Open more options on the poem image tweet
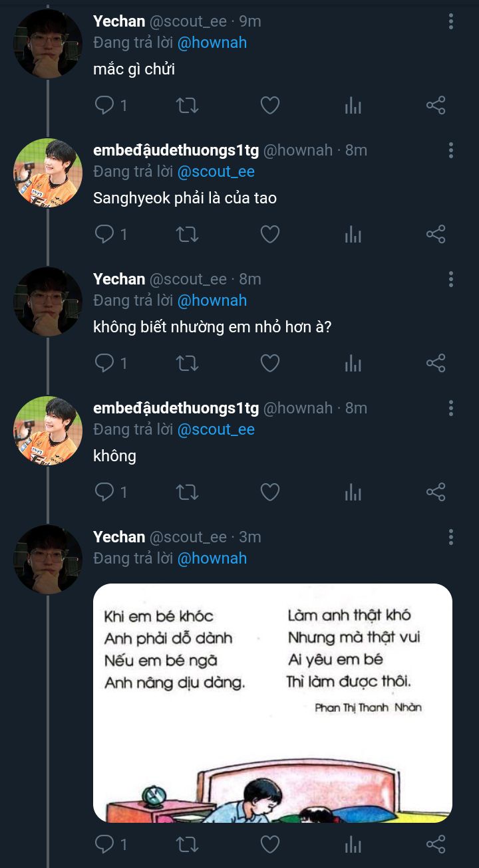 pyautogui.click(x=451, y=538)
